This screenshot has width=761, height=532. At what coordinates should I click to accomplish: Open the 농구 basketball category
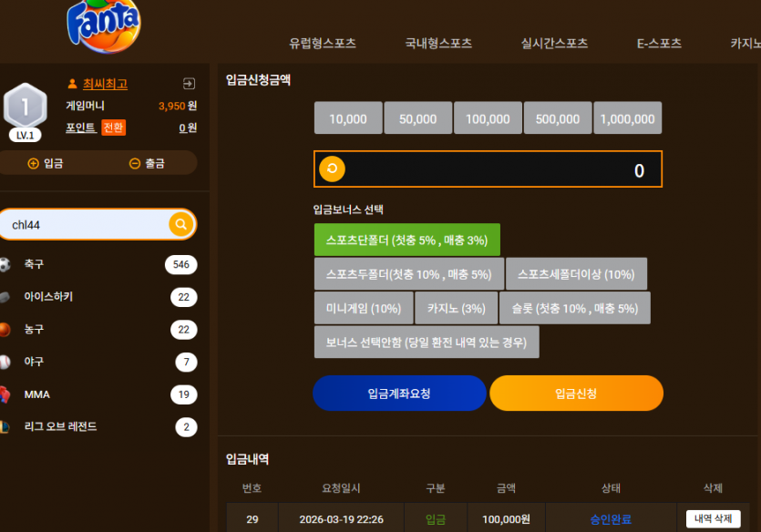point(98,329)
